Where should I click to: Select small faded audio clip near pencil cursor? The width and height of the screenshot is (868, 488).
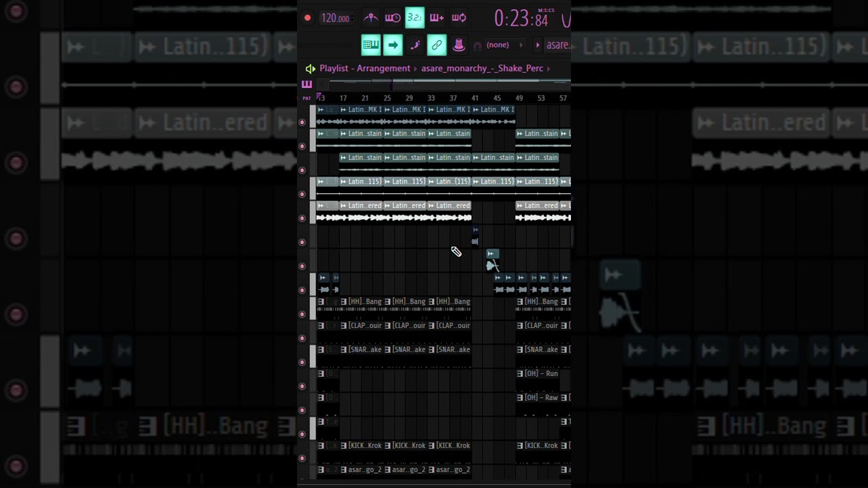click(492, 260)
